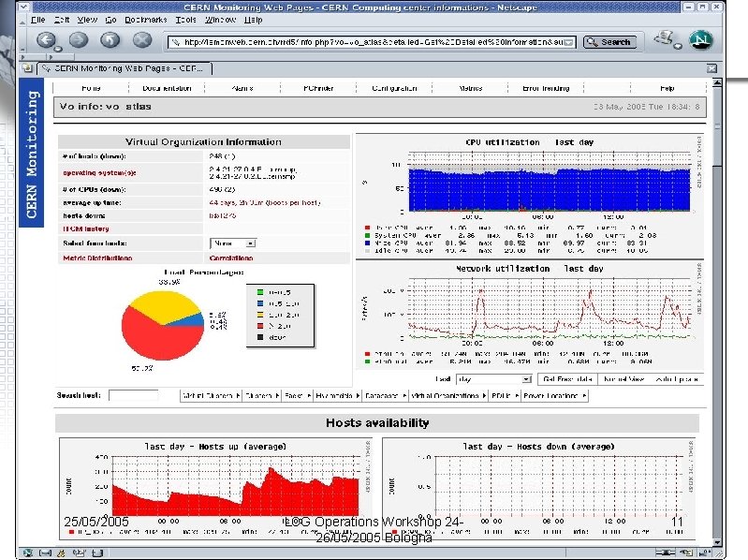Open the Alarms navigation link
This screenshot has width=748, height=560.
click(x=242, y=88)
